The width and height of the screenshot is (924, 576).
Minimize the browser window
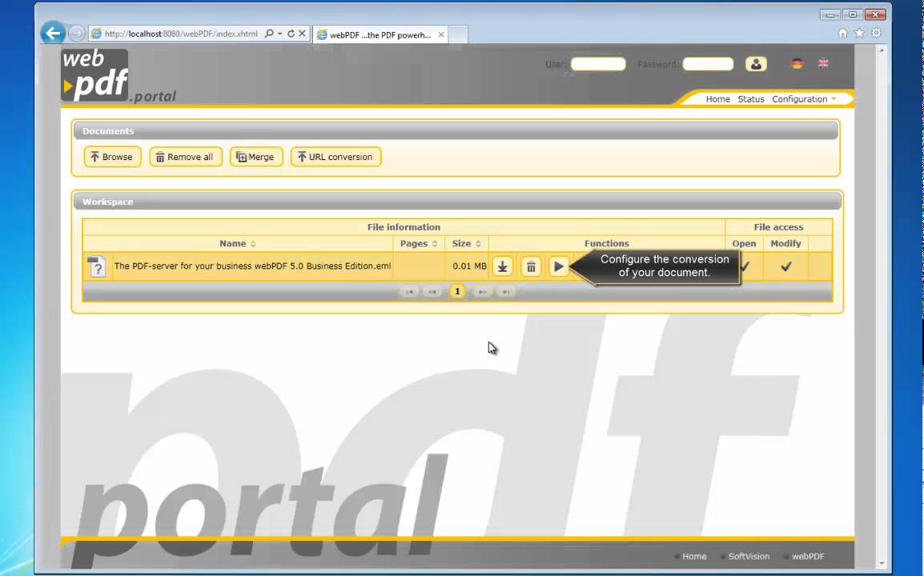coord(830,14)
